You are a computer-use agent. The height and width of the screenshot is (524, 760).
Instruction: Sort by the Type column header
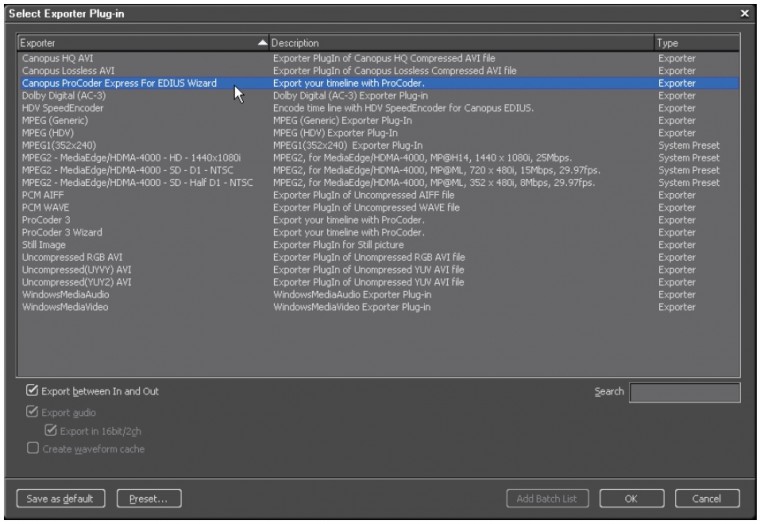coord(697,43)
